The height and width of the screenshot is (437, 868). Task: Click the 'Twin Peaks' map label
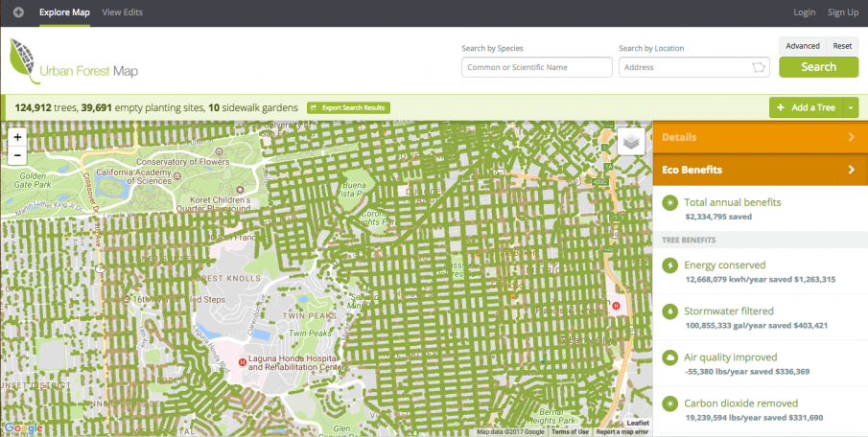(310, 333)
